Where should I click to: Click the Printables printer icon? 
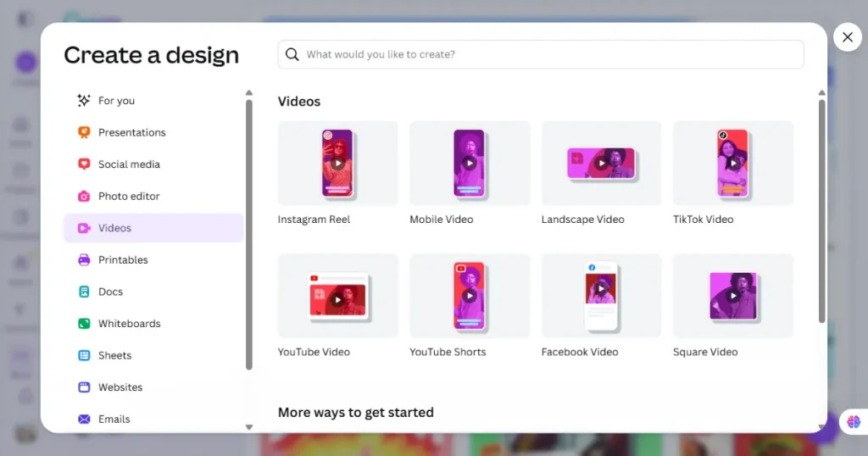(x=84, y=259)
